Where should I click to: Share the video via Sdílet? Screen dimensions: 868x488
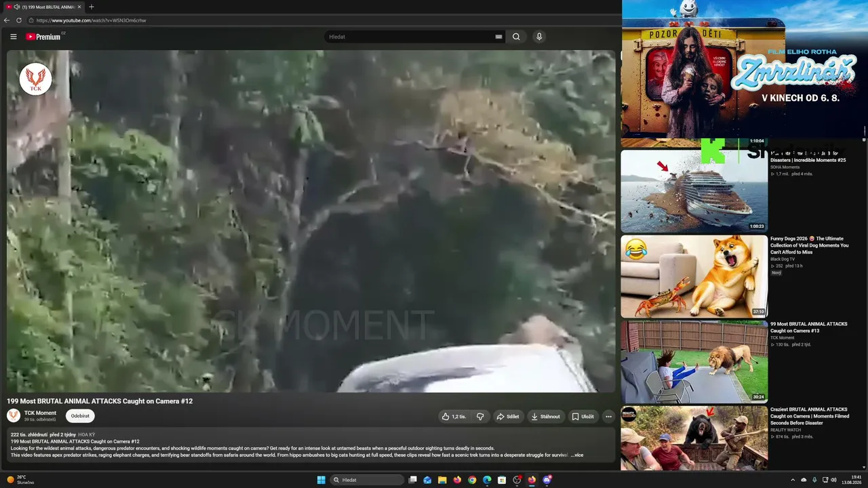point(508,417)
